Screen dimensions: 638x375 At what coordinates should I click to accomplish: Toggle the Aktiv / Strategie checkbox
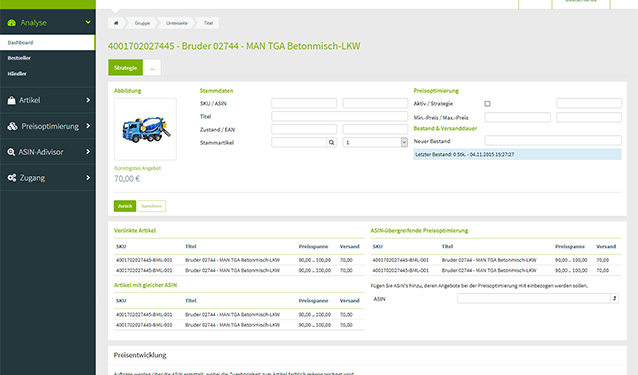point(487,104)
